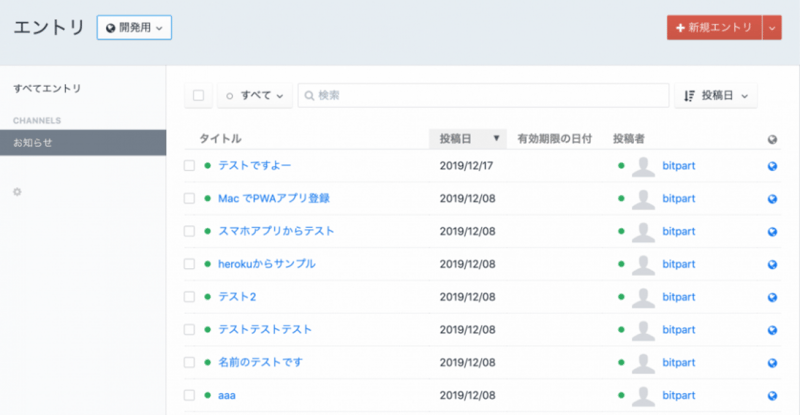The width and height of the screenshot is (800, 415).
Task: Open the 投稿日 sort order dropdown
Action: (x=715, y=95)
